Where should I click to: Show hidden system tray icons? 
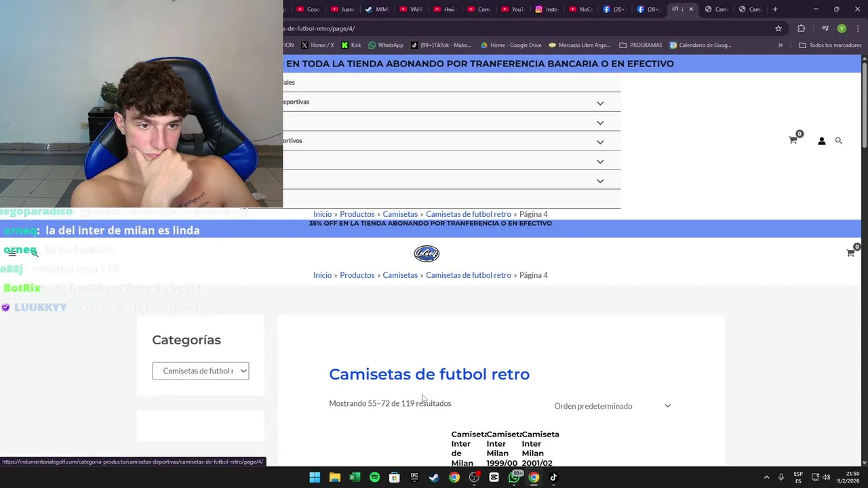(x=766, y=477)
